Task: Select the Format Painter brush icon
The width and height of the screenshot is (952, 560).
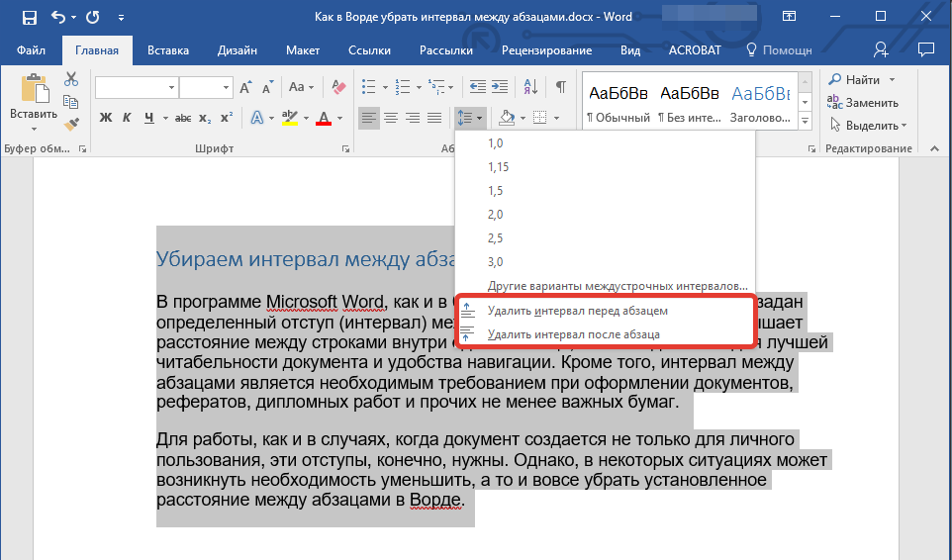Action: (x=71, y=124)
